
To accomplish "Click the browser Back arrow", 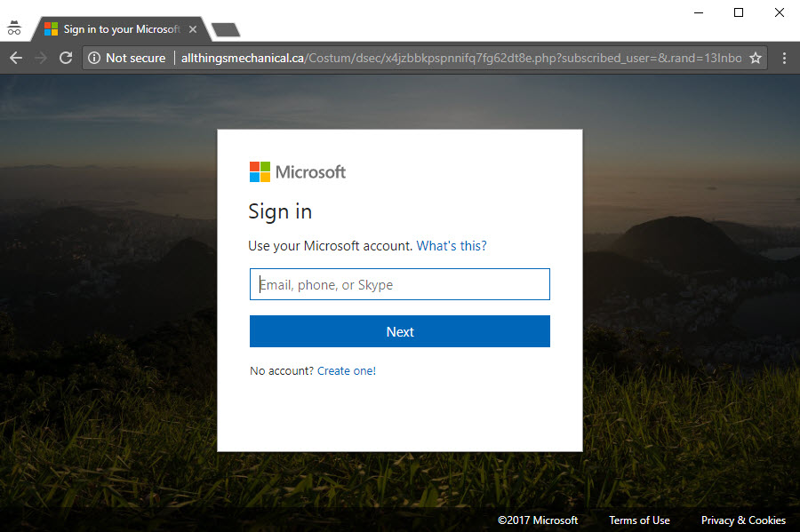I will pos(16,58).
